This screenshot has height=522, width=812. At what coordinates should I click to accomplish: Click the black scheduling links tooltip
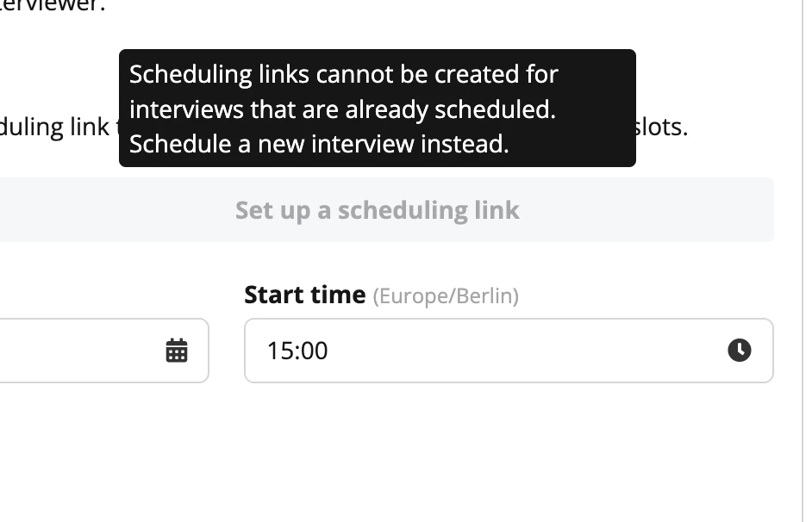tap(377, 109)
